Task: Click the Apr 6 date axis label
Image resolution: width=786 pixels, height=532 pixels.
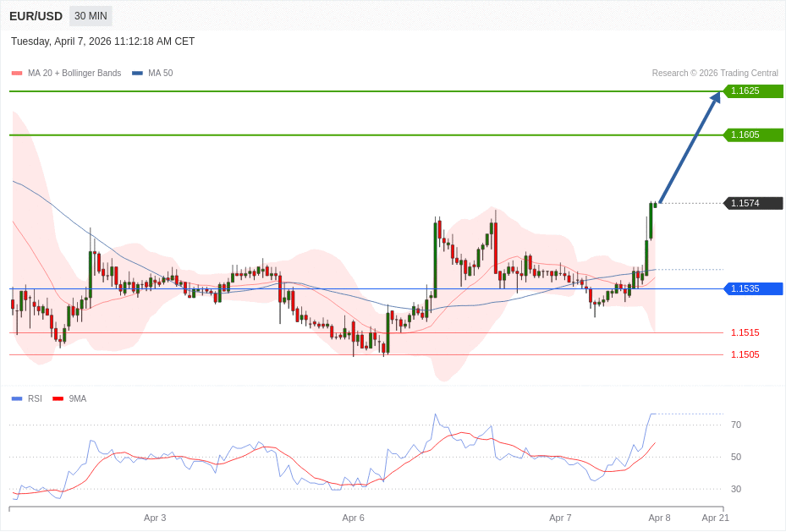Action: (353, 518)
